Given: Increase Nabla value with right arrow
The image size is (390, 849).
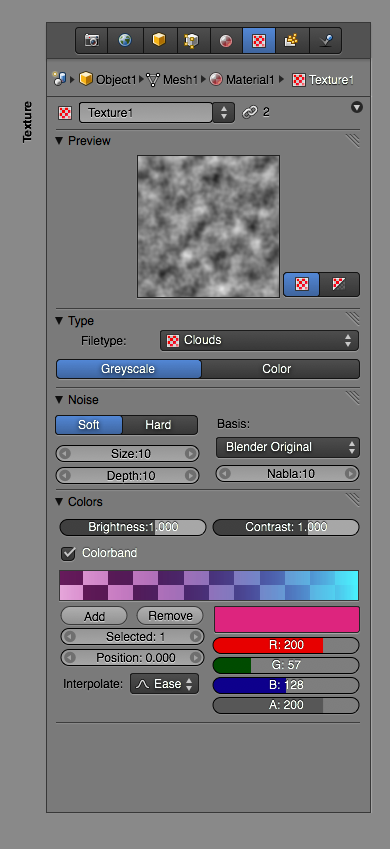Looking at the screenshot, I should coord(351,474).
